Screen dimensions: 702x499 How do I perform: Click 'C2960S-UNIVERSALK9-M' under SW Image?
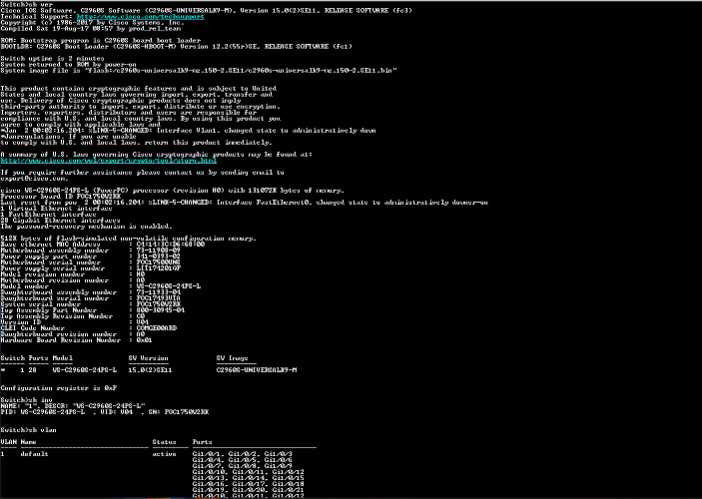257,370
